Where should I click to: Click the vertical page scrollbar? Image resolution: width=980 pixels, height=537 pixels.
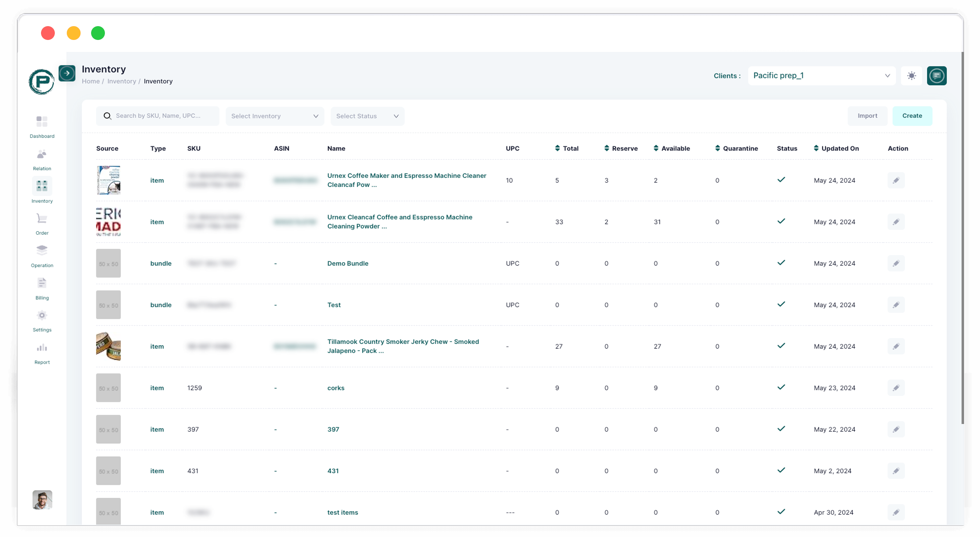pyautogui.click(x=962, y=238)
